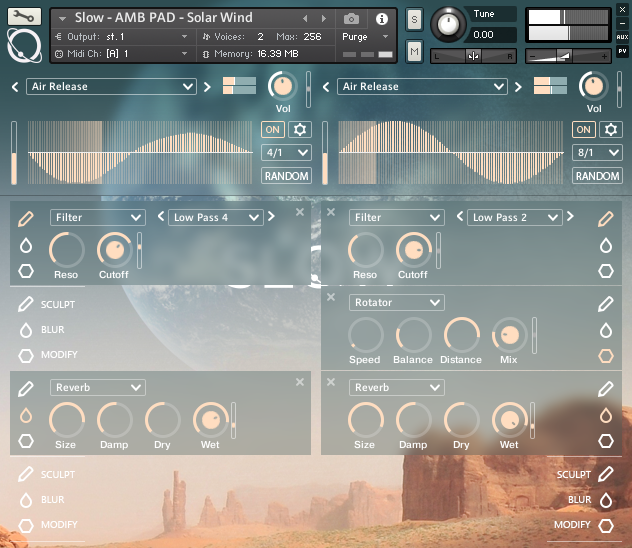The image size is (632, 548).
Task: Select next filter type in right Filter
Action: (570, 217)
